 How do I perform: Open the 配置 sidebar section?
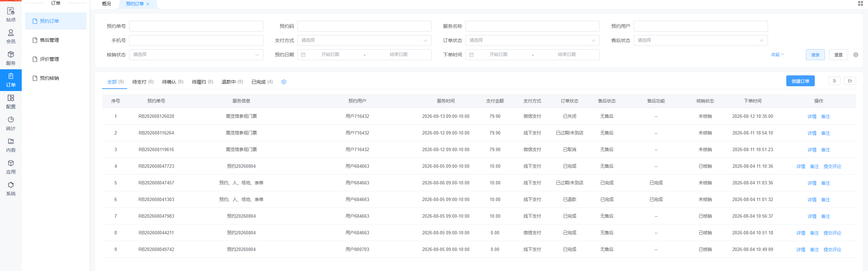click(11, 102)
